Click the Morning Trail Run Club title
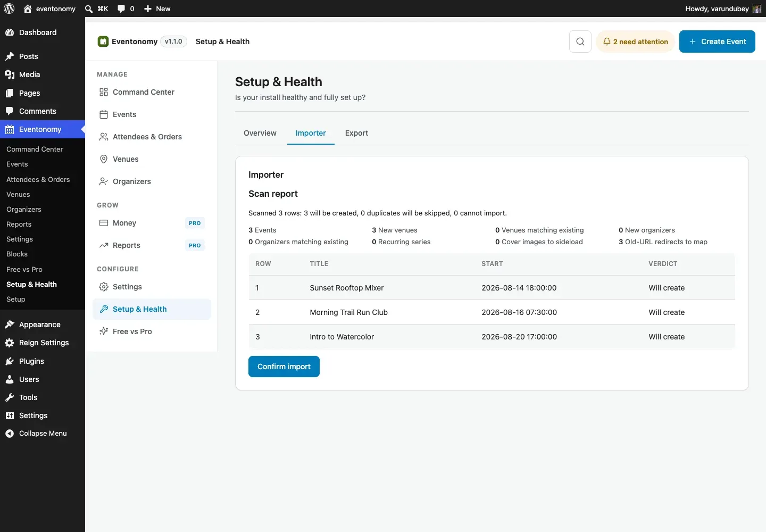Viewport: 766px width, 532px height. (349, 312)
